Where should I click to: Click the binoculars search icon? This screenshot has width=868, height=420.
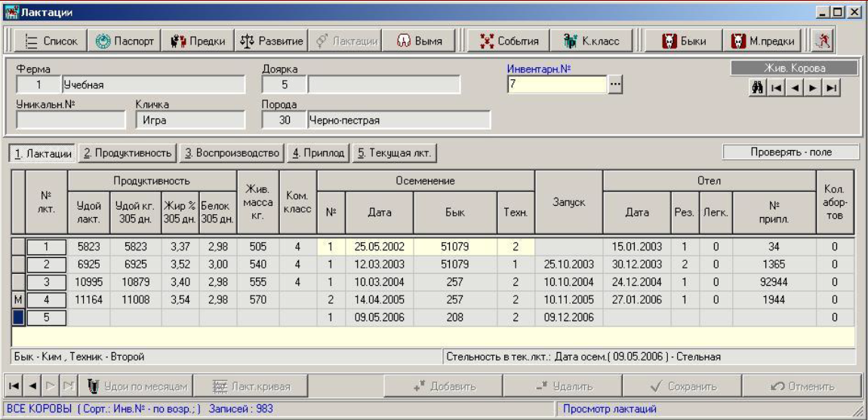tap(757, 88)
